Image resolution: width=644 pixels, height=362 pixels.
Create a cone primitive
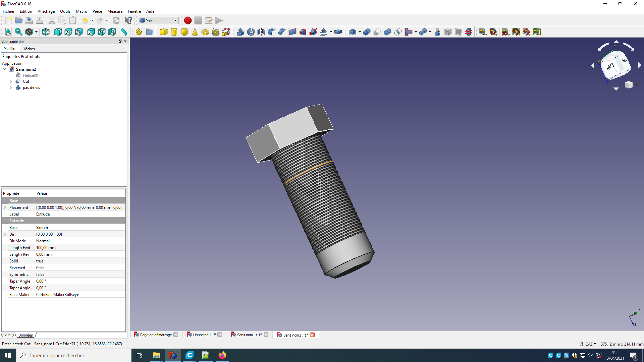click(195, 32)
